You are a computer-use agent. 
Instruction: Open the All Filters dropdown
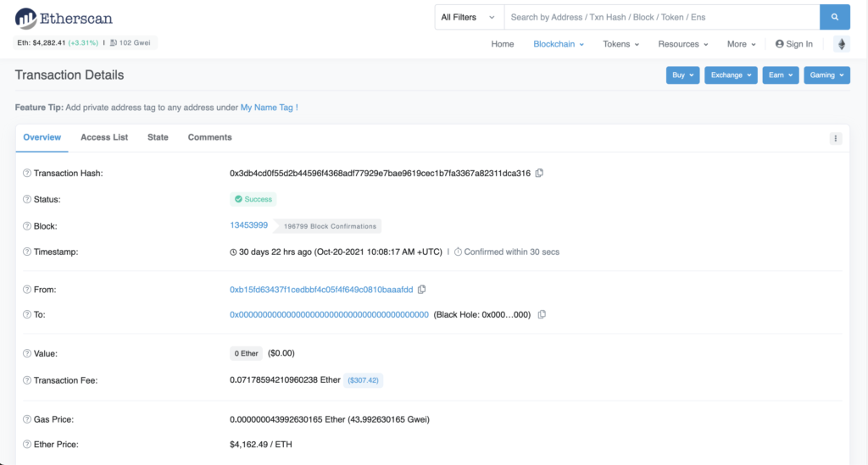point(469,17)
